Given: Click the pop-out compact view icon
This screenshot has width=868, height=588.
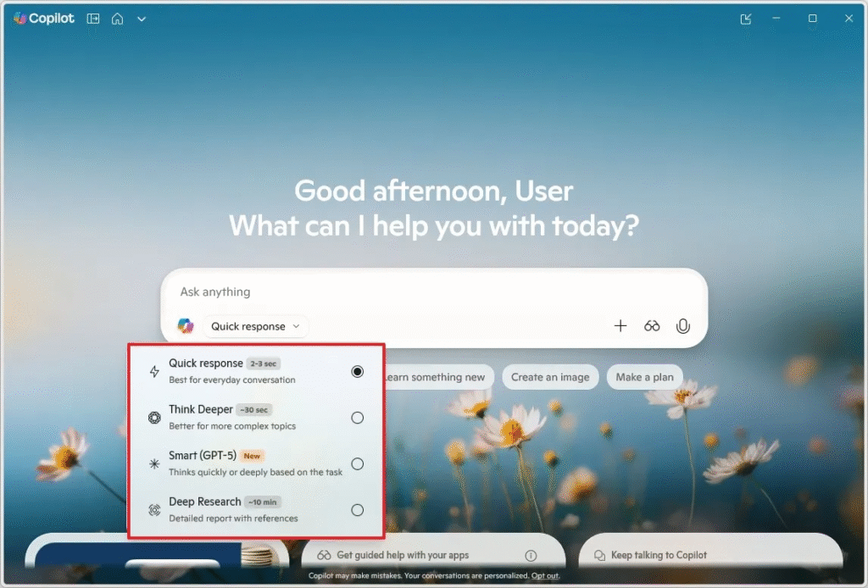Looking at the screenshot, I should click(746, 19).
